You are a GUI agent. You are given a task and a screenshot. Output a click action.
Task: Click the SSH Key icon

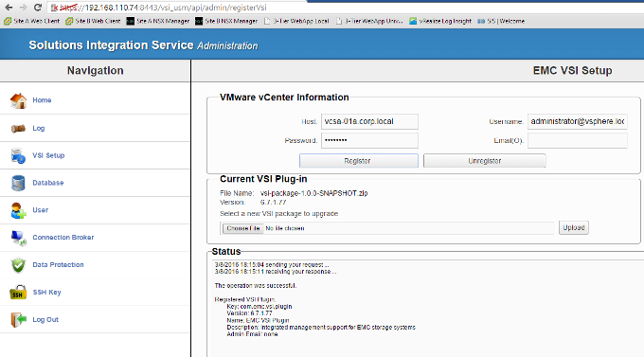tap(18, 292)
